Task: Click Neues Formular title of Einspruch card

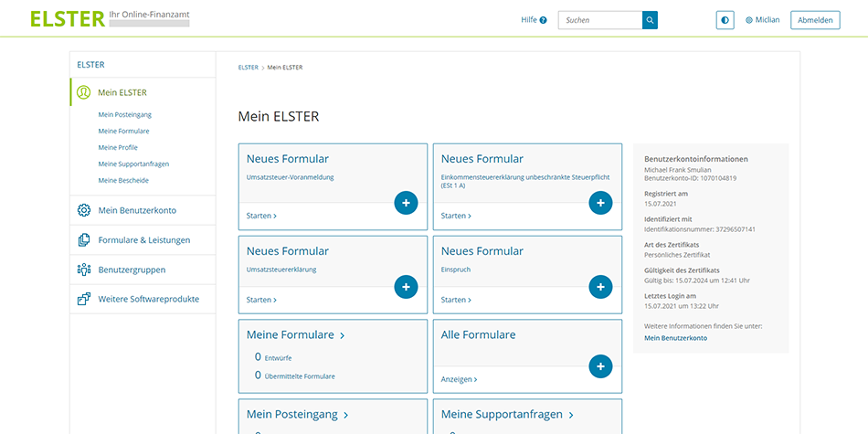Action: pyautogui.click(x=482, y=250)
